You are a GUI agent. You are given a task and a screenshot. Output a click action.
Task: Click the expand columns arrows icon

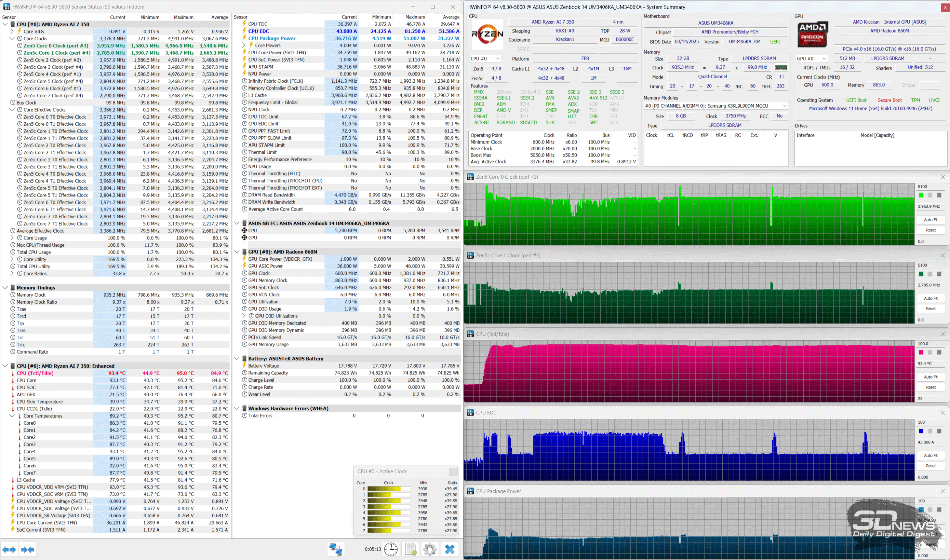point(10,549)
